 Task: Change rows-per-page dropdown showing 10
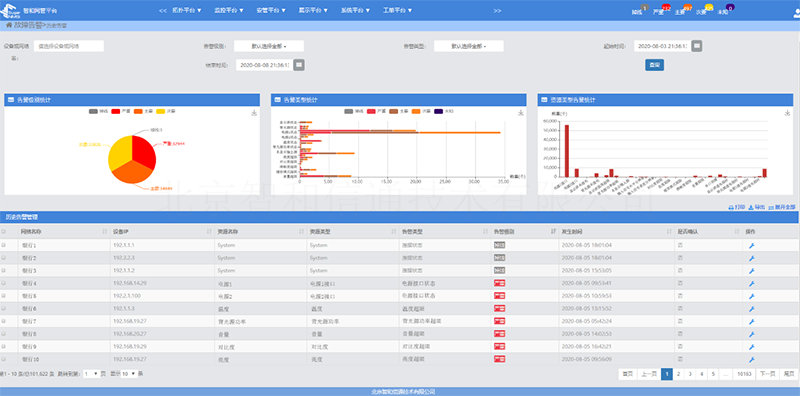point(129,374)
